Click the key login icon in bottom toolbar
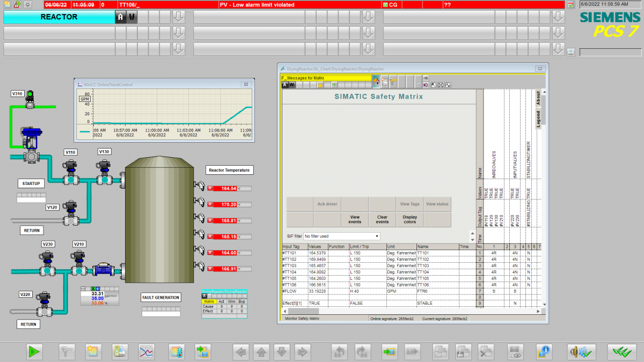644x362 pixels. [66, 352]
